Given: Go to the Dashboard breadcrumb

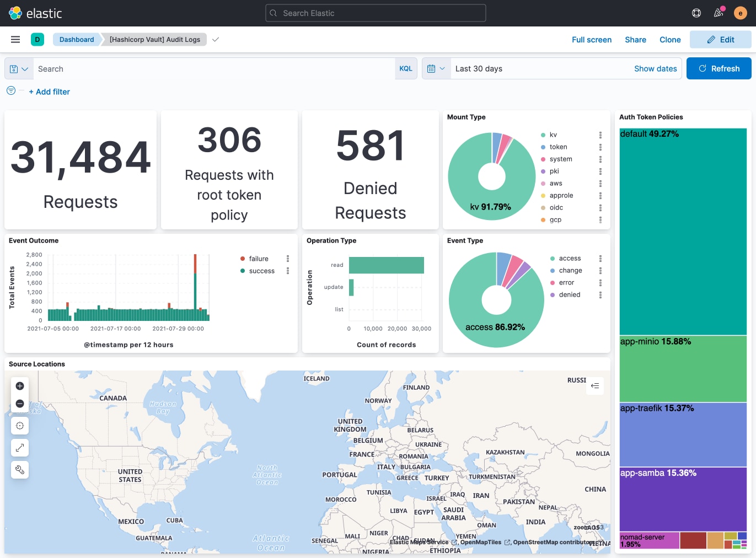Looking at the screenshot, I should (x=77, y=39).
